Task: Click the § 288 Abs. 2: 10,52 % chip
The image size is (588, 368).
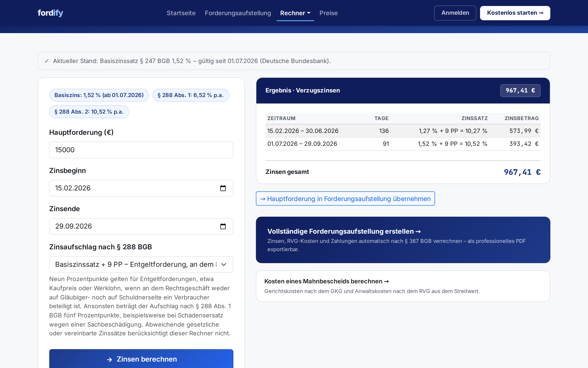Action: coord(89,112)
